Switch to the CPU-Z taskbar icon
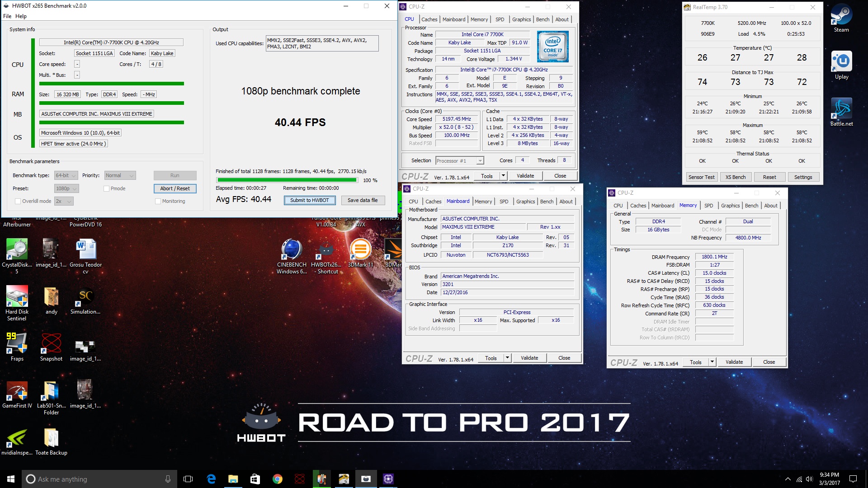The width and height of the screenshot is (868, 488). [388, 479]
